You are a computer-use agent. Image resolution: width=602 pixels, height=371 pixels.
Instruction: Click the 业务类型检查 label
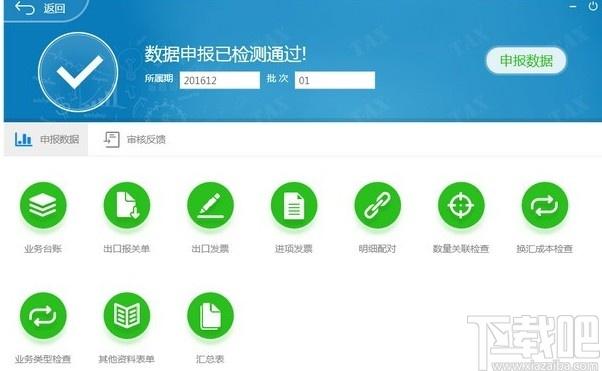[x=43, y=359]
